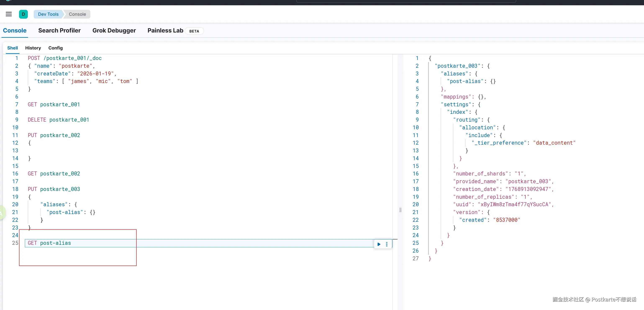
Task: Click the DELETE postkarte_001 request line
Action: 58,120
